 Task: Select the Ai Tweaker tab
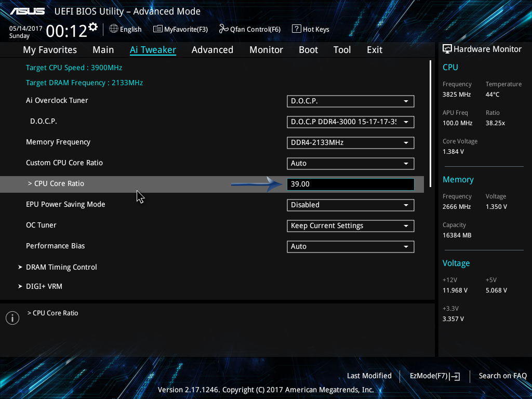pyautogui.click(x=153, y=50)
